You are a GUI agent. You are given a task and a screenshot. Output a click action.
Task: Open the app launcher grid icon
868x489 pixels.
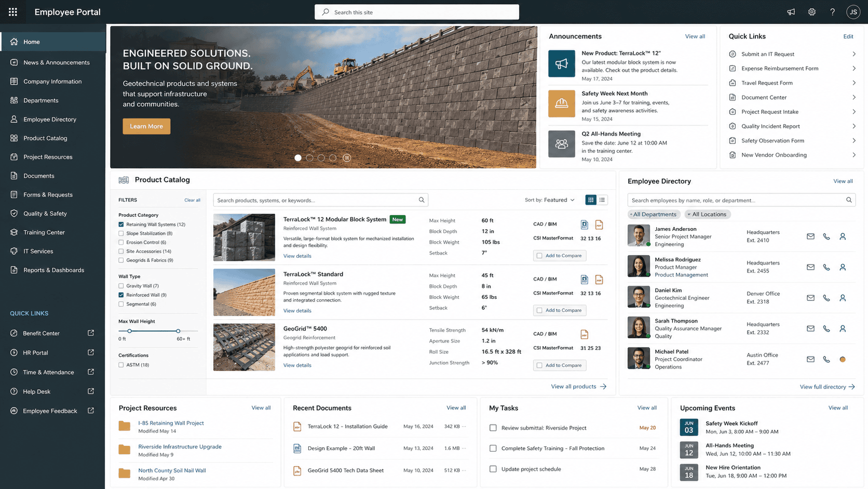13,12
